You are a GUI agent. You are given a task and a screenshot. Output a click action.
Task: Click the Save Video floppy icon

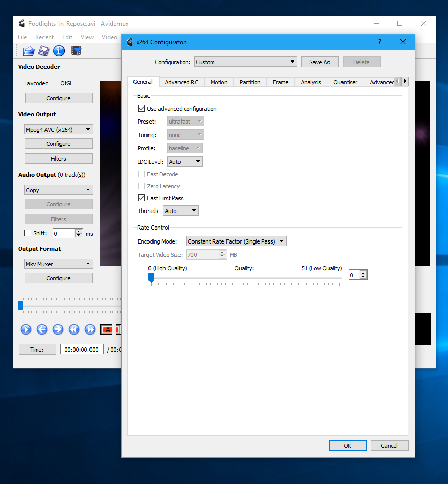point(43,51)
